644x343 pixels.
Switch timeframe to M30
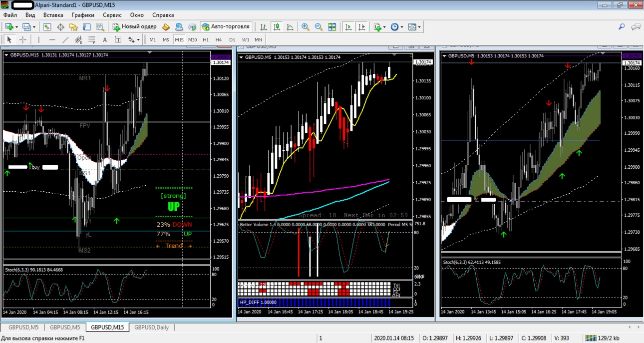pos(192,39)
